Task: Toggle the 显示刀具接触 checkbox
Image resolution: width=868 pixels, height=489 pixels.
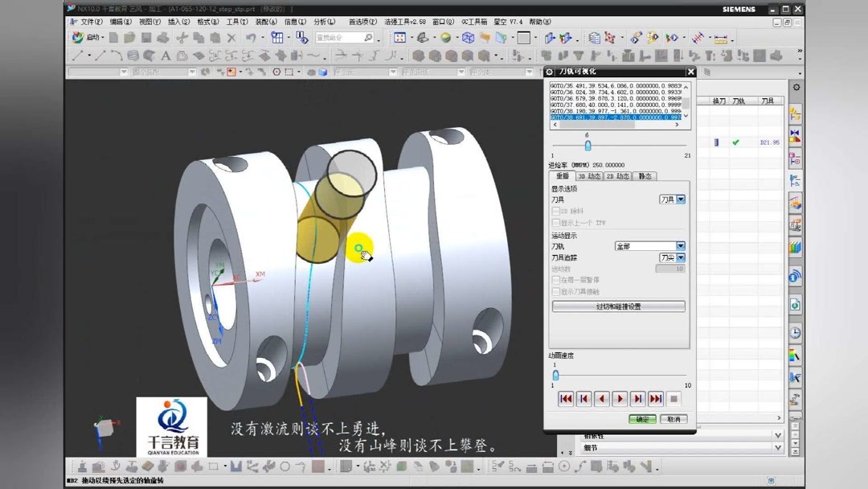Action: click(x=555, y=291)
